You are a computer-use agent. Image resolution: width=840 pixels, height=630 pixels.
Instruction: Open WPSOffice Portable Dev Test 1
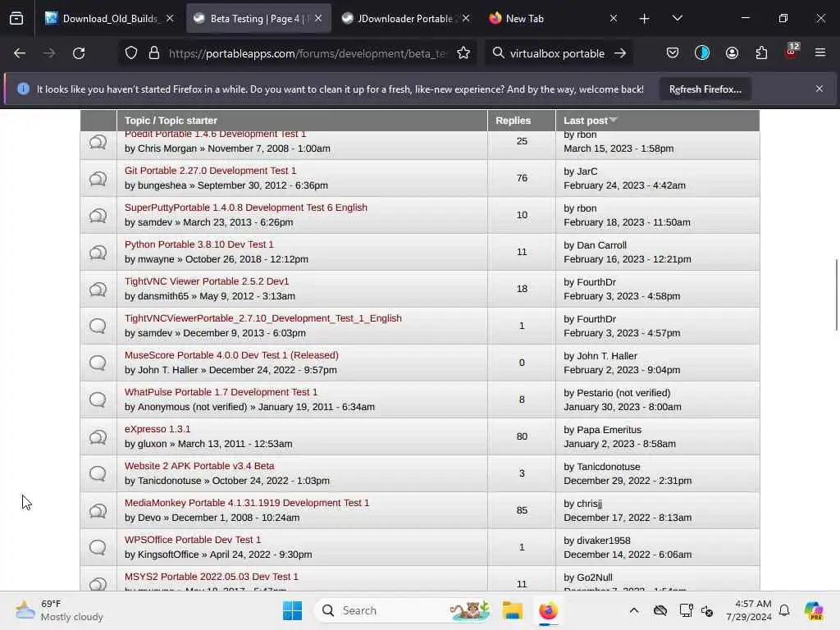tap(193, 540)
